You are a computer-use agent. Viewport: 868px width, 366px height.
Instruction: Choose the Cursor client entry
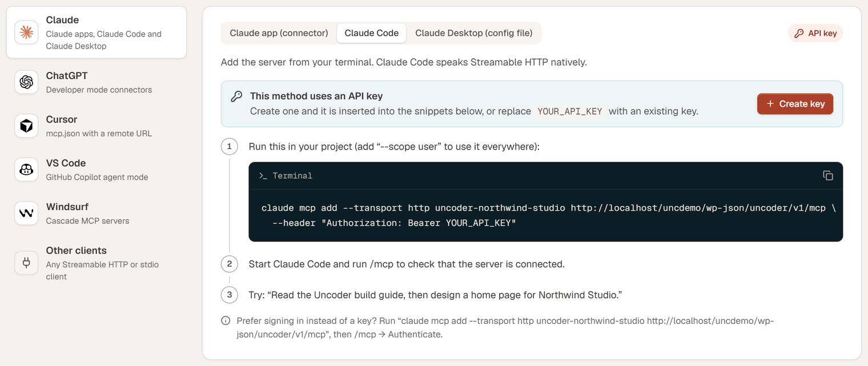tap(97, 126)
